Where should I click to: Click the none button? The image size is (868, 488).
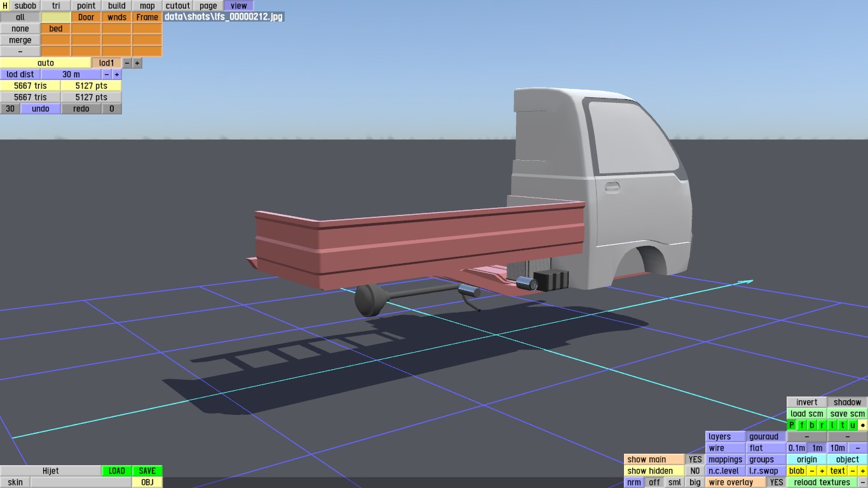pyautogui.click(x=20, y=29)
